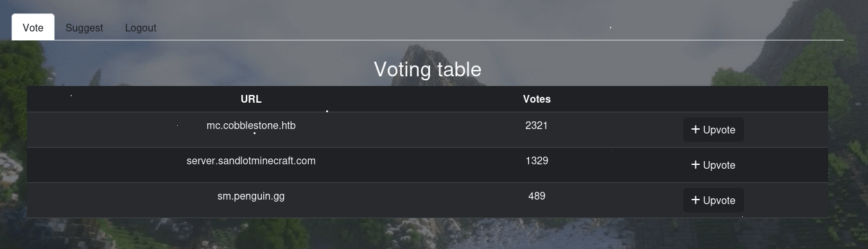Click the plus icon for server.sandlotminecraft.com
The width and height of the screenshot is (868, 249).
(695, 165)
